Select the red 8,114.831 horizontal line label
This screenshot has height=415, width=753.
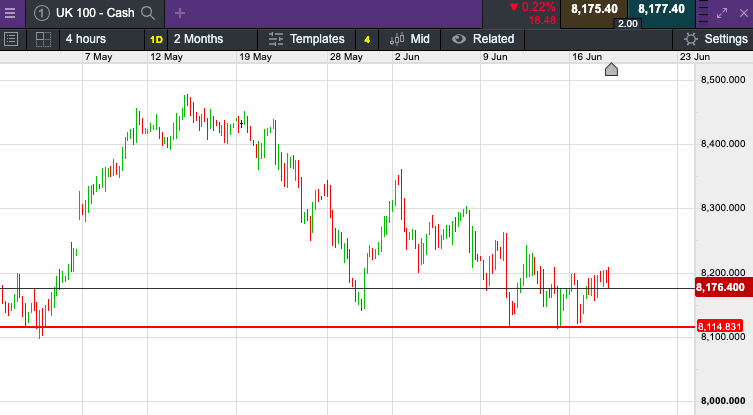tap(719, 327)
